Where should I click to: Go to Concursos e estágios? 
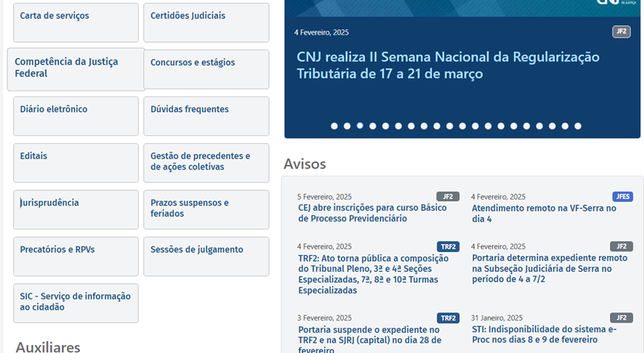coord(206,70)
